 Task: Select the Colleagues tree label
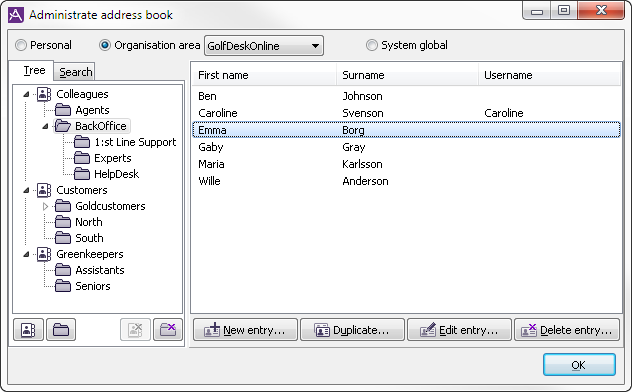(x=82, y=94)
